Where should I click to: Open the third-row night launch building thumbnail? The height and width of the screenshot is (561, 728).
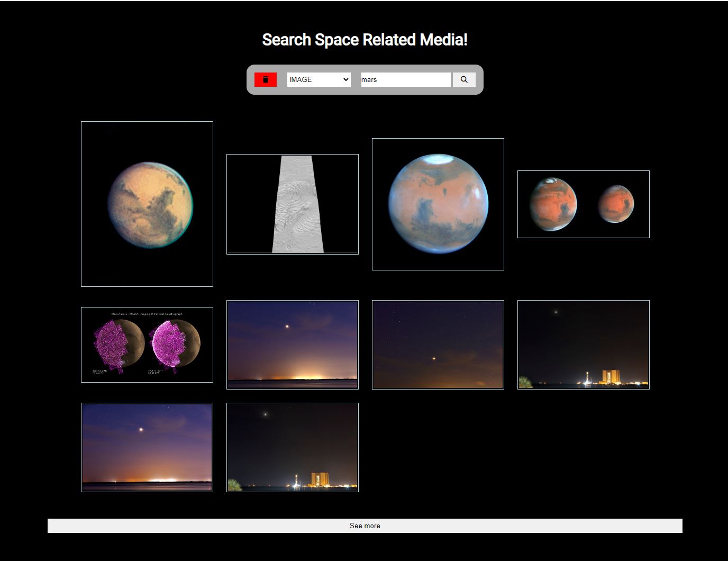click(293, 447)
